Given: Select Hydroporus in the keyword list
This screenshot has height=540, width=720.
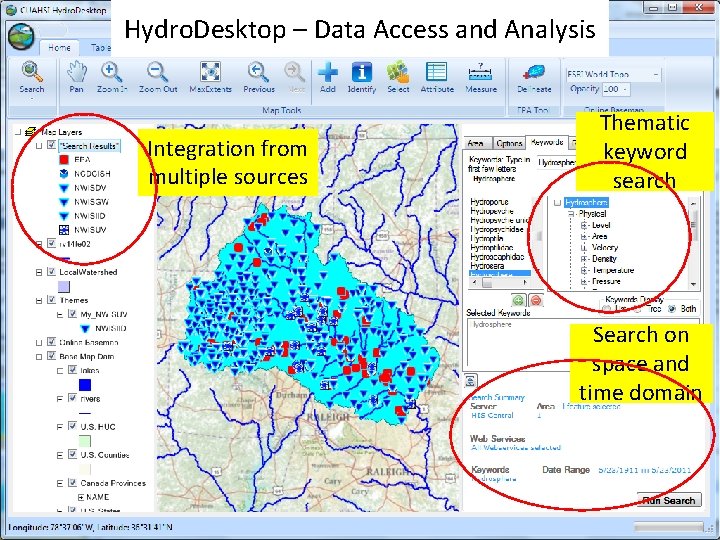Looking at the screenshot, I should [x=489, y=202].
